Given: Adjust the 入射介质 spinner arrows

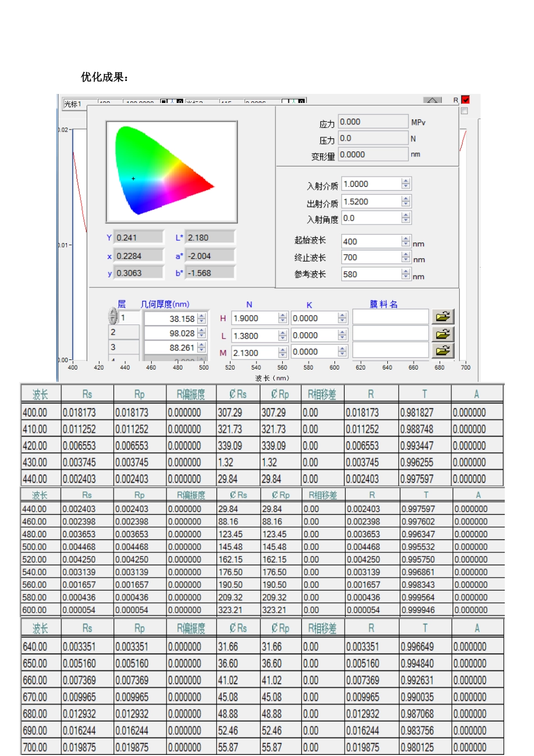Looking at the screenshot, I should (x=406, y=184).
